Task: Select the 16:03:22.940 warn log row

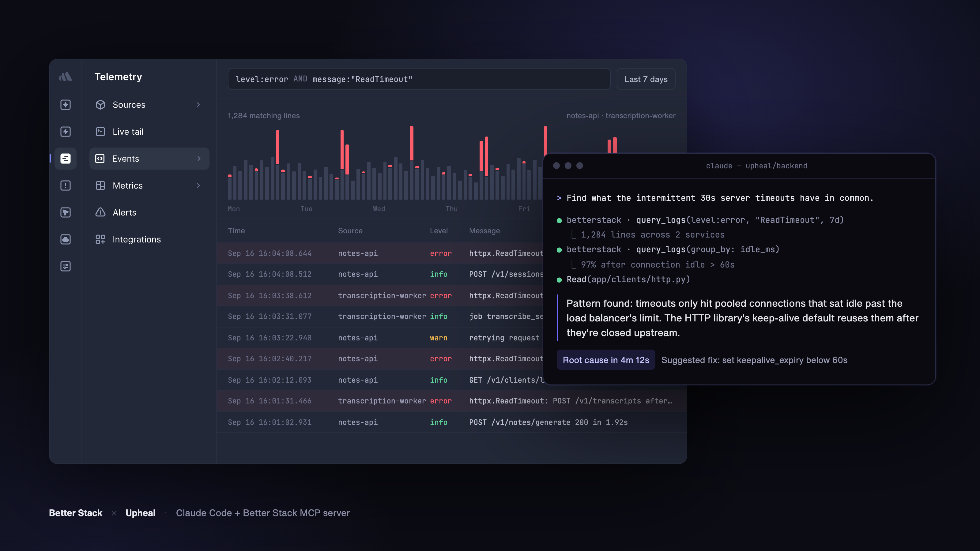Action: click(x=380, y=338)
